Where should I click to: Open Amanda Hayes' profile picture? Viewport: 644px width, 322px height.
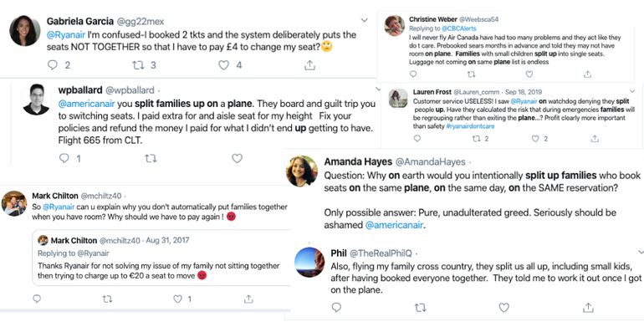click(301, 171)
